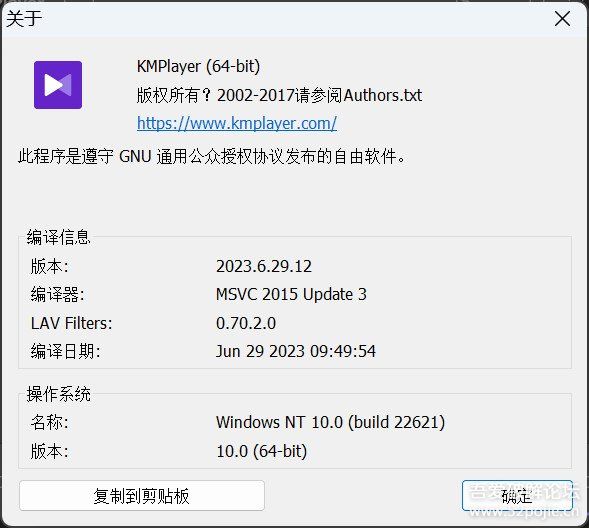
Task: Select the version number 2023.6.29.12
Action: 264,267
